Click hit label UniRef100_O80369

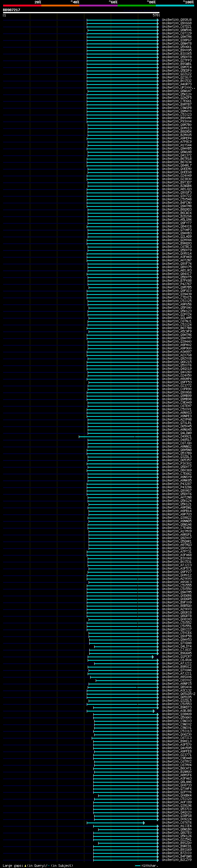coord(176,470)
